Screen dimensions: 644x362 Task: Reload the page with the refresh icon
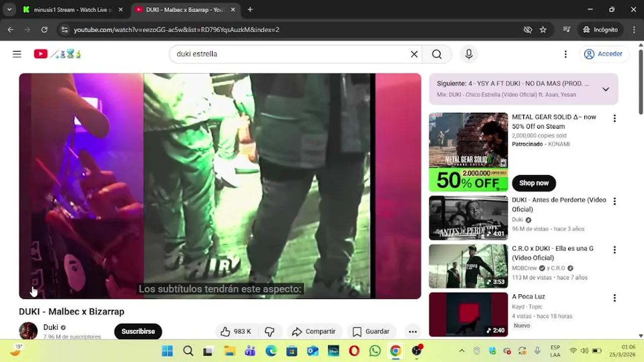click(x=44, y=30)
